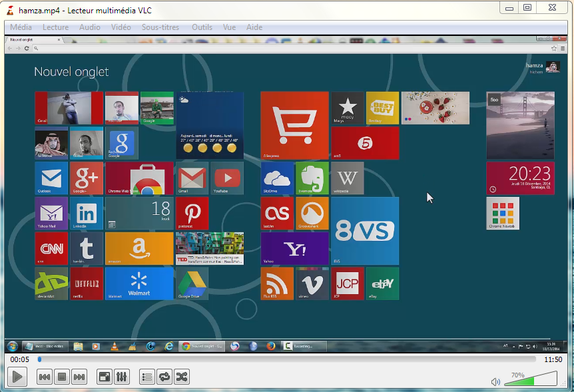The image size is (574, 392).
Task: Click the large 8VS tile
Action: tap(365, 231)
